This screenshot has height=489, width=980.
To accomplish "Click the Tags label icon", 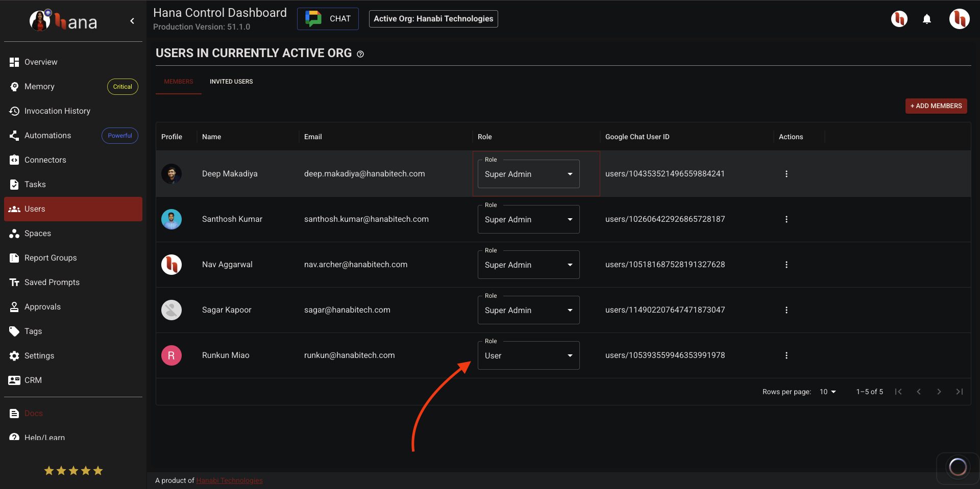I will pyautogui.click(x=14, y=331).
